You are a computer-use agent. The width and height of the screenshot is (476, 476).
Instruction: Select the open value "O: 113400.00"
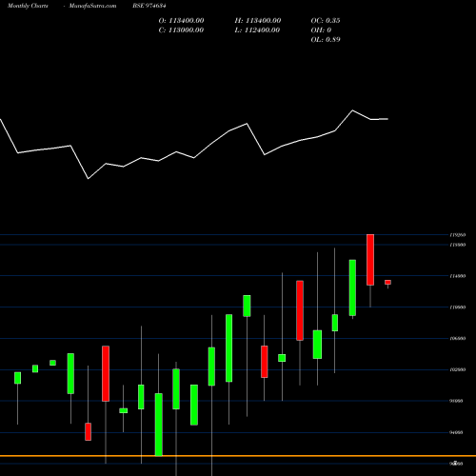point(181,21)
